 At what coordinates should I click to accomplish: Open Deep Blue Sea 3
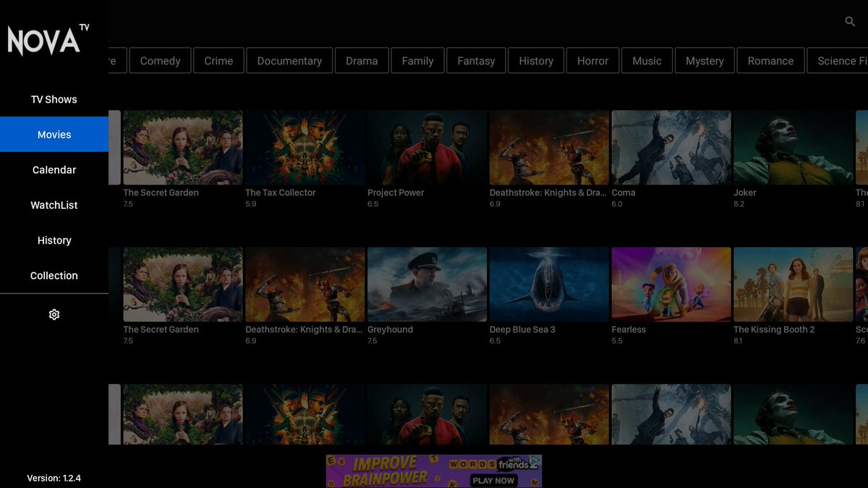(x=548, y=284)
